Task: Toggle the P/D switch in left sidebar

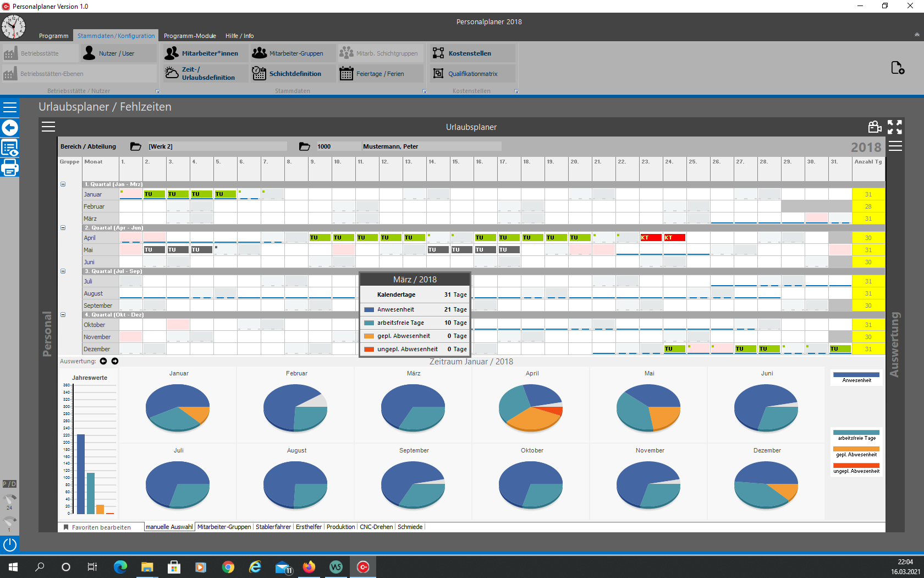Action: tap(9, 484)
